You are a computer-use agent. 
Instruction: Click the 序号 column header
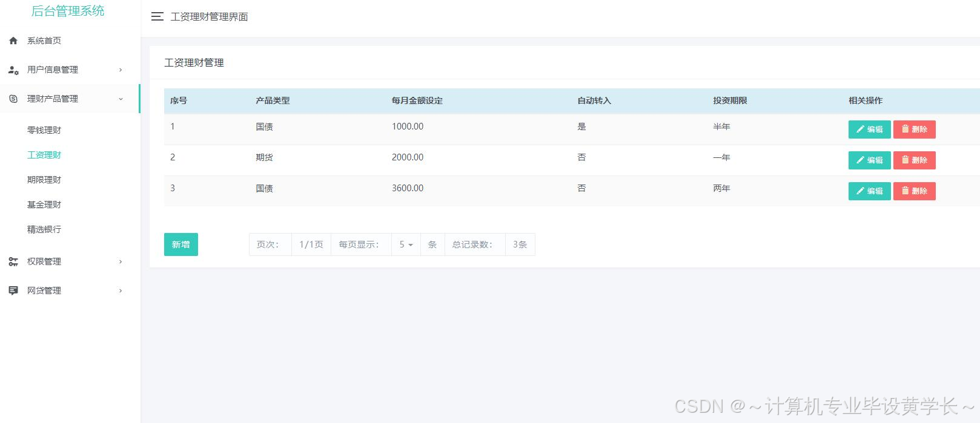179,100
